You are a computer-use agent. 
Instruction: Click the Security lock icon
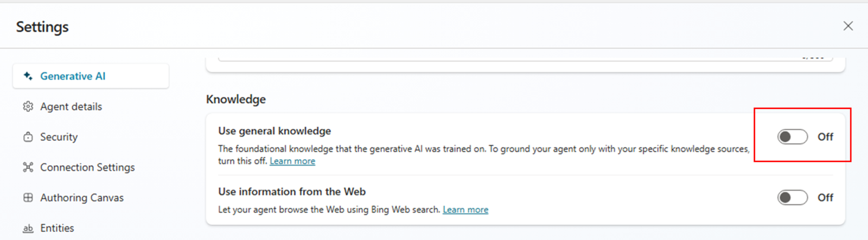coord(28,137)
